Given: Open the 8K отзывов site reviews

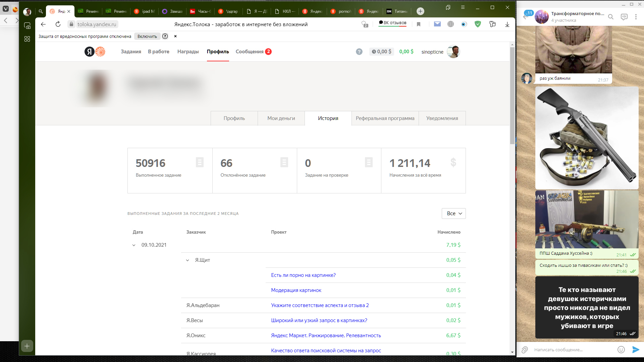Looking at the screenshot, I should coord(392,23).
